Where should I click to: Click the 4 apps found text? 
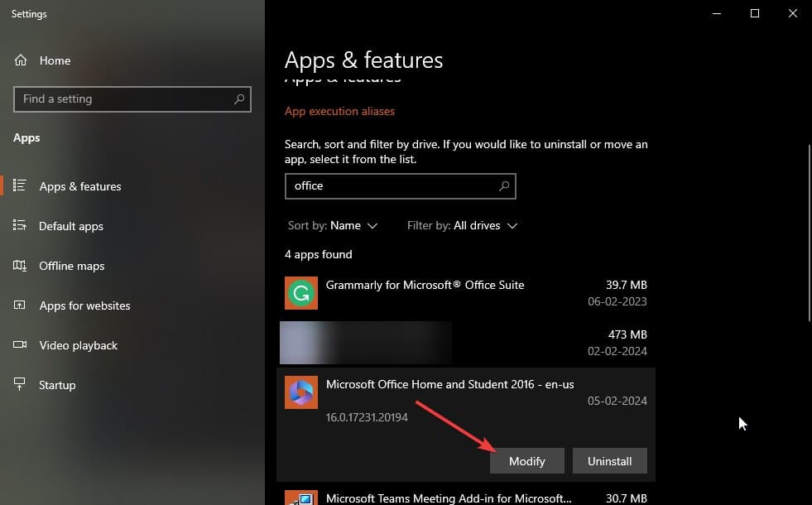coord(319,254)
